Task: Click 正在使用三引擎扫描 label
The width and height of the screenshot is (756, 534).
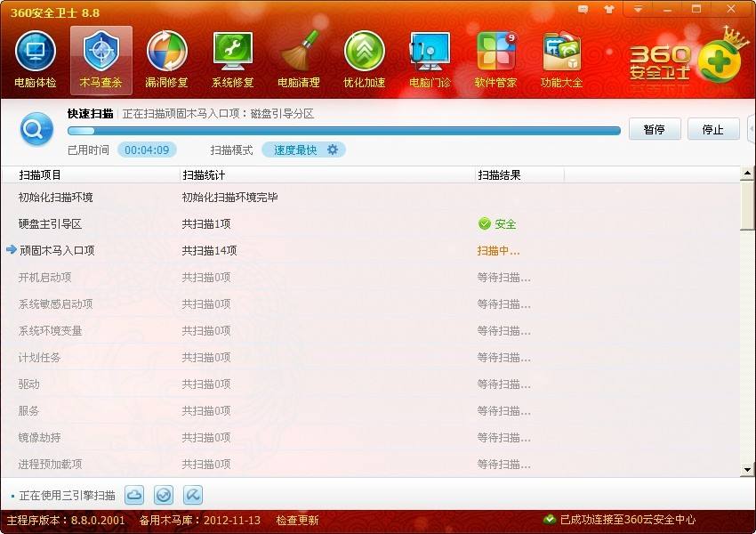Action: pyautogui.click(x=67, y=496)
